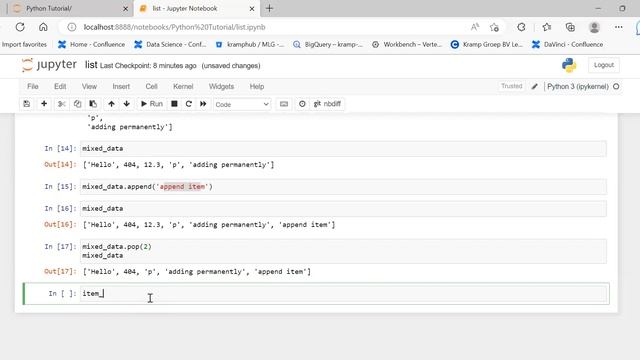Switch to the Python Tutorial/ browser tab
This screenshot has width=640, height=360.
(69, 8)
